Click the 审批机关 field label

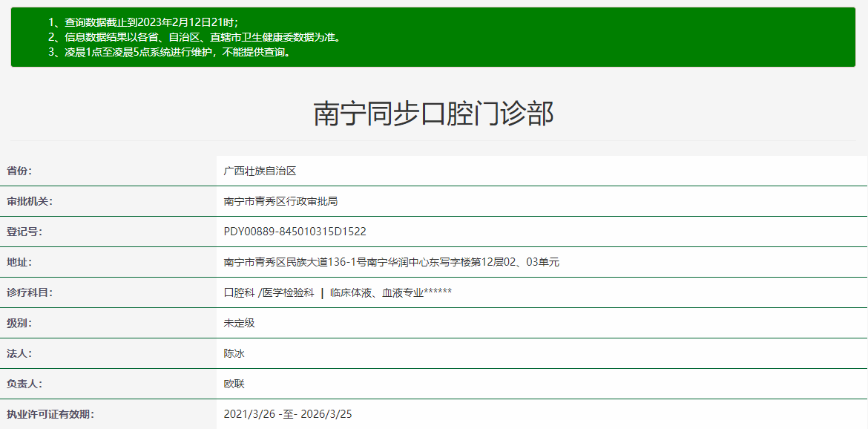[x=30, y=201]
